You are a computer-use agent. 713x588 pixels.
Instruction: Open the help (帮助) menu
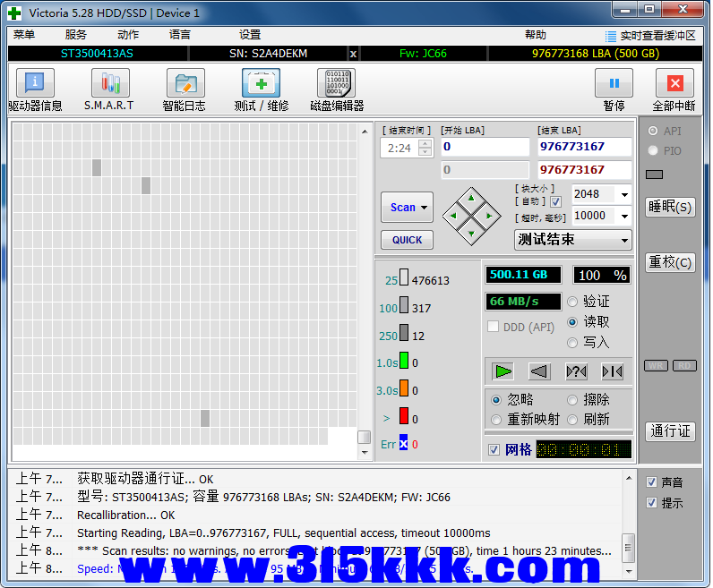(x=536, y=35)
